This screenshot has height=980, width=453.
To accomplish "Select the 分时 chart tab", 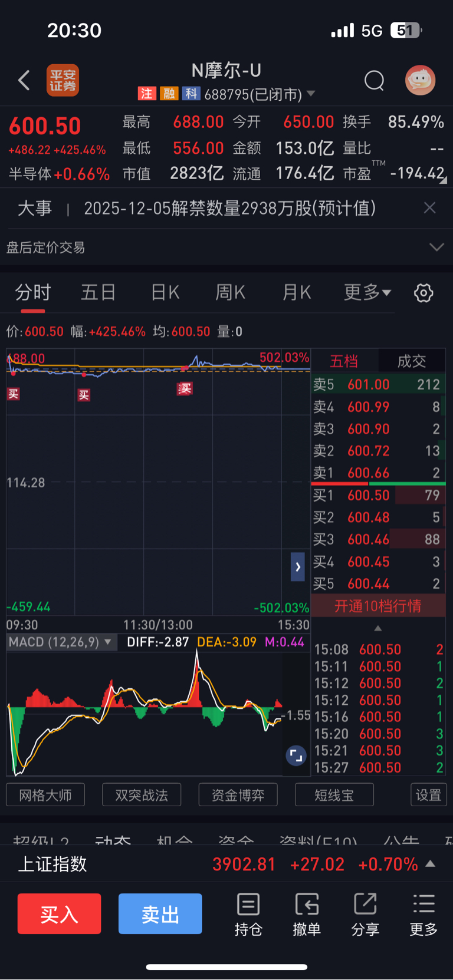I will (33, 292).
